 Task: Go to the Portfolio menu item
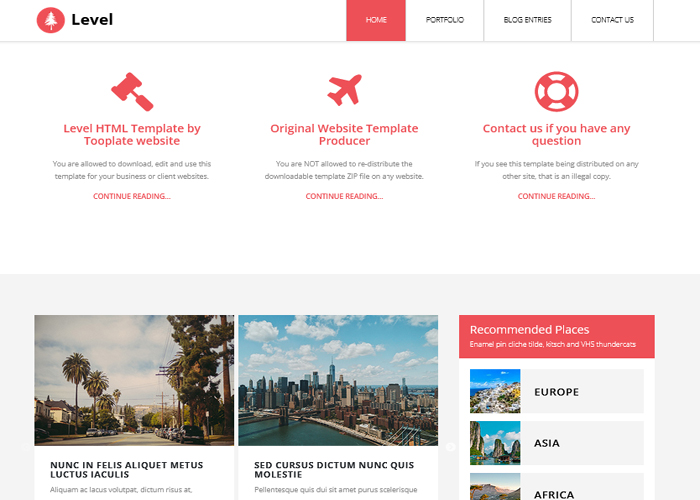coord(445,20)
